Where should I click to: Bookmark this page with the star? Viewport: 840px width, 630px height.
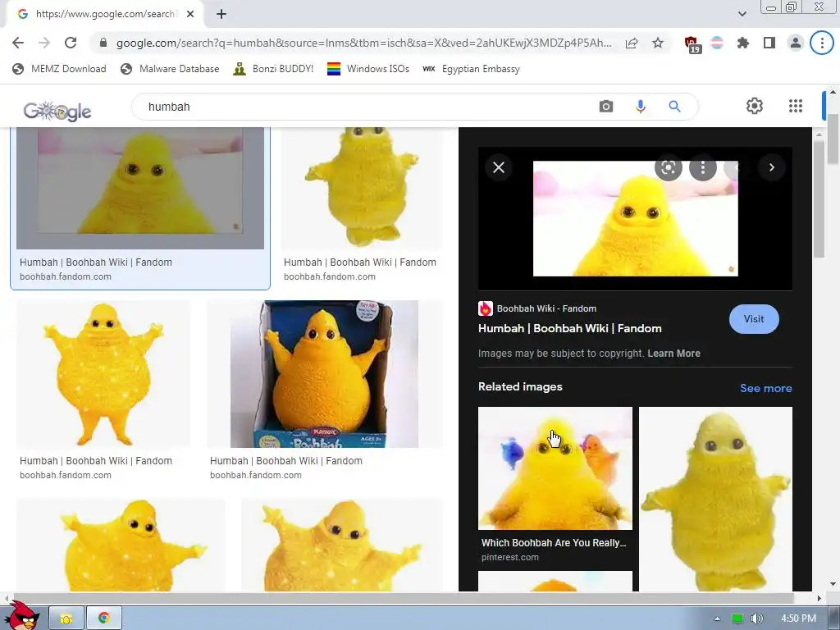(x=658, y=43)
